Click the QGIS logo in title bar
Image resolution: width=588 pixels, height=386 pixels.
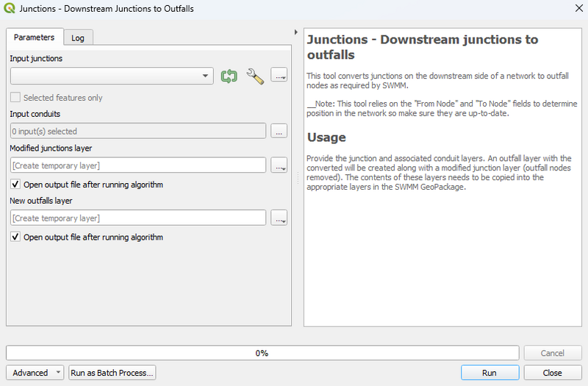(10, 10)
